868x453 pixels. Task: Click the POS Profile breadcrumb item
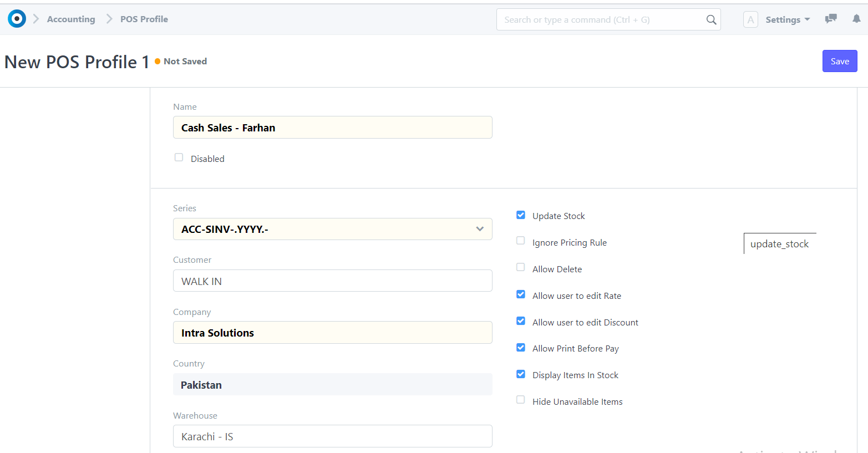144,18
